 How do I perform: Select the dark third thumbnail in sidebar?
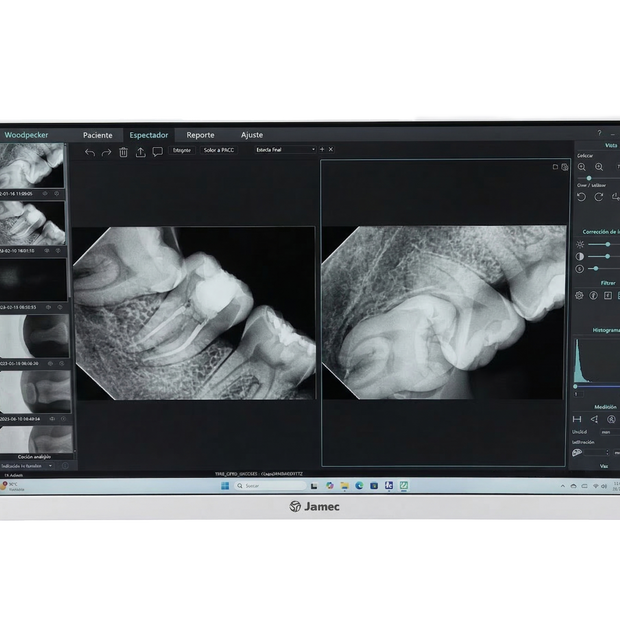click(33, 280)
